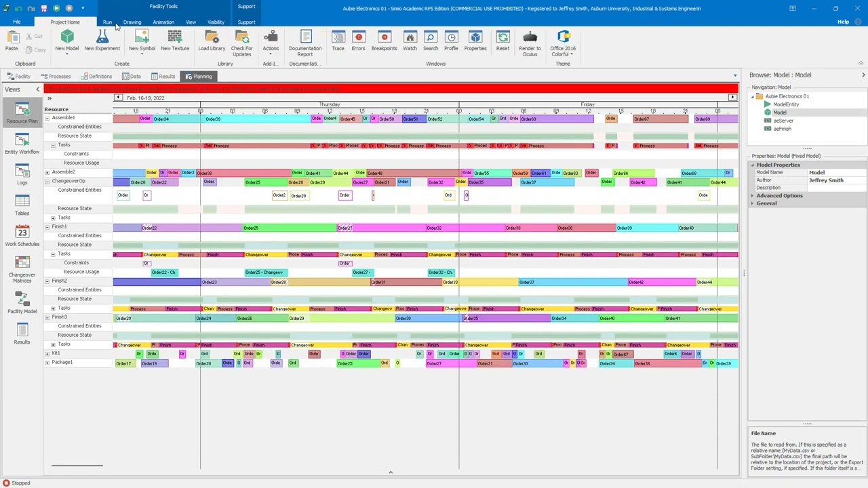Click the New Experiment flask icon
The height and width of the screenshot is (488, 868).
[x=102, y=37]
